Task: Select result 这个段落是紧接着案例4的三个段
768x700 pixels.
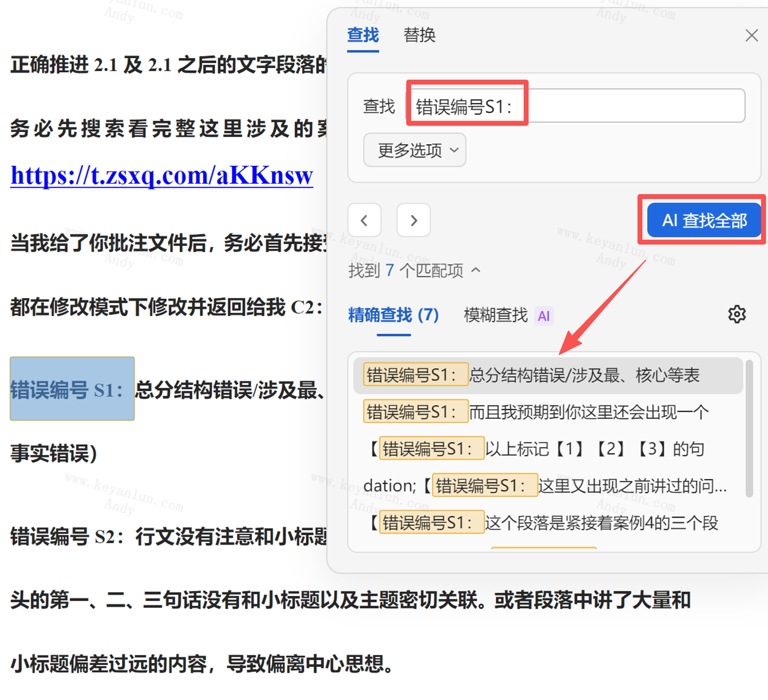Action: pyautogui.click(x=548, y=523)
